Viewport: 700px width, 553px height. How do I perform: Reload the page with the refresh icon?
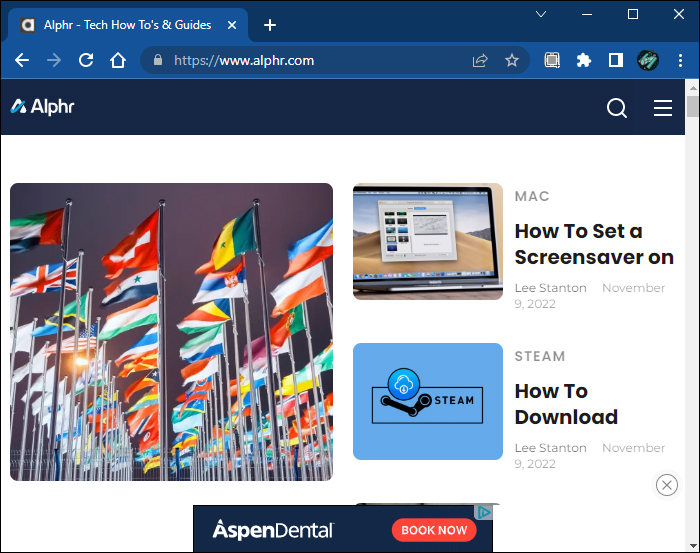point(86,60)
